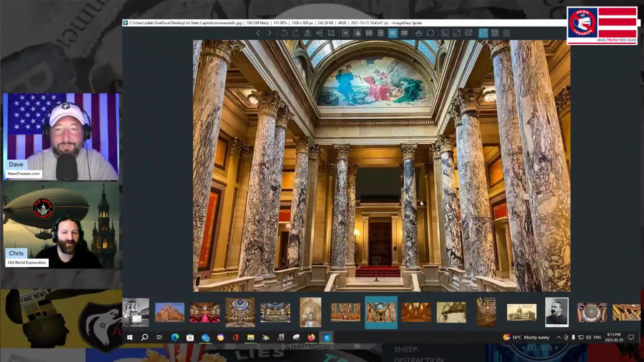Rotate the image clockwise
The image size is (644, 362).
pyautogui.click(x=296, y=33)
